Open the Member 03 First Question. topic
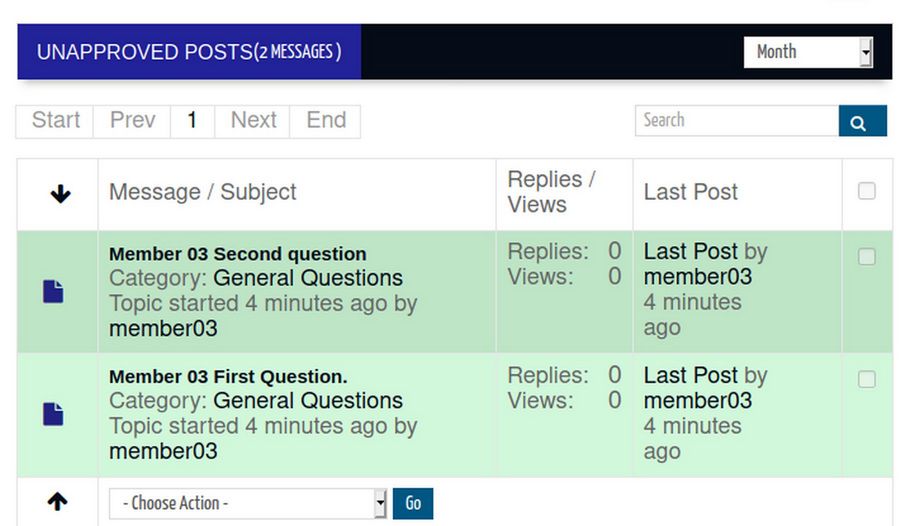This screenshot has height=526, width=900. coord(228,377)
